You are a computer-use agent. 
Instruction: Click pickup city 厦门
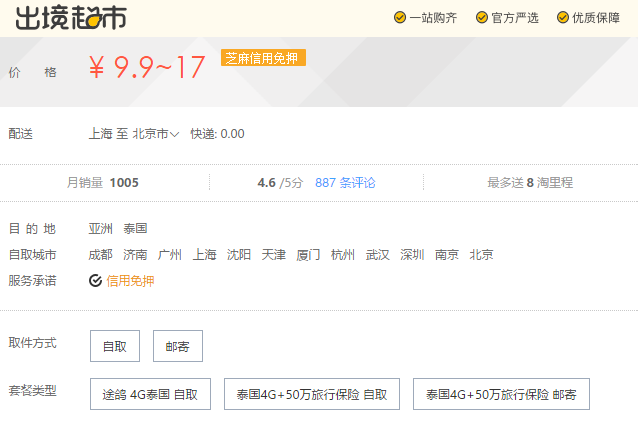point(308,254)
